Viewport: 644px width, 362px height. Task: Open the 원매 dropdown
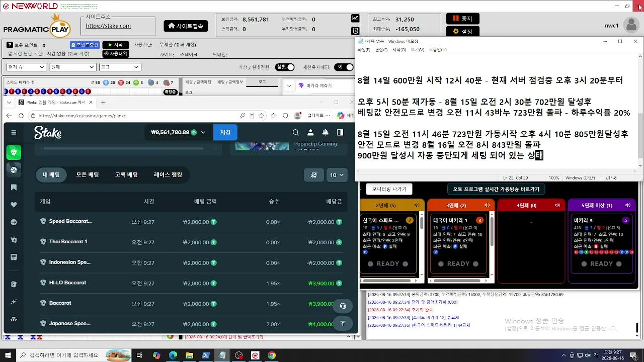click(72, 67)
